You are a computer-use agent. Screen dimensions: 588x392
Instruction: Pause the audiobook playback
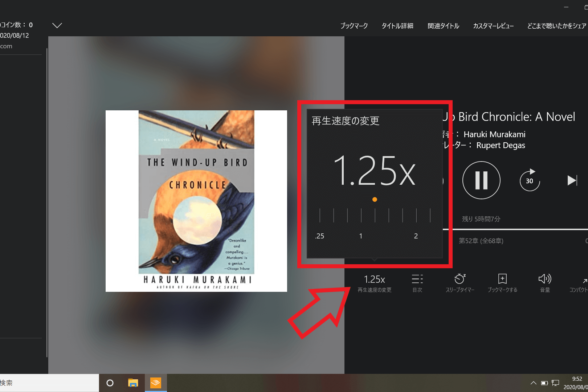pyautogui.click(x=481, y=180)
